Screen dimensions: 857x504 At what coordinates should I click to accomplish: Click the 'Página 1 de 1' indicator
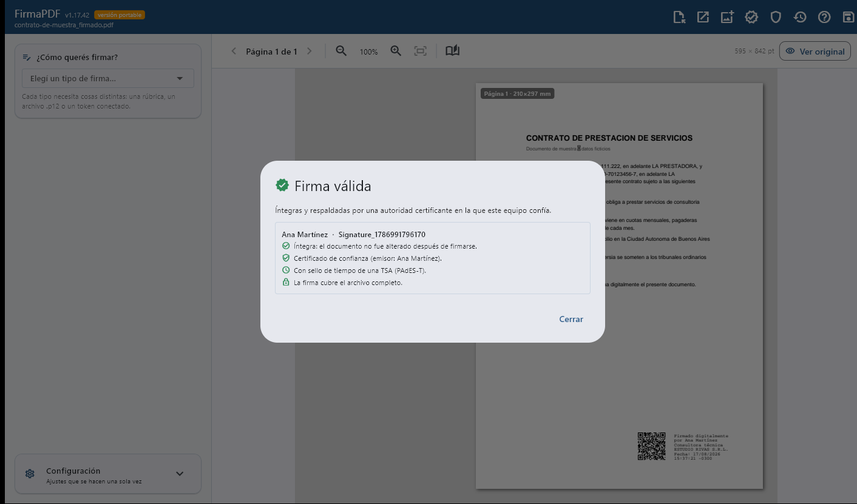[271, 52]
